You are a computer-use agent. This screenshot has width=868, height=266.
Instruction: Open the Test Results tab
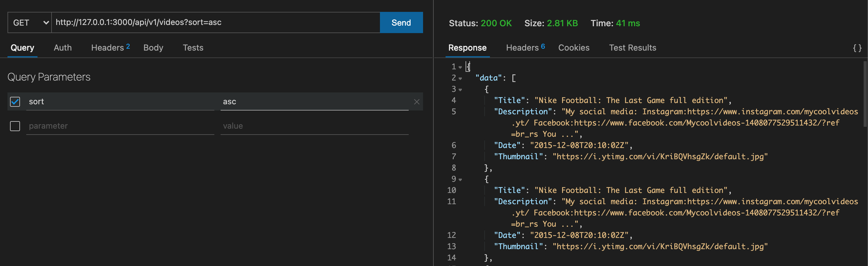(x=632, y=48)
